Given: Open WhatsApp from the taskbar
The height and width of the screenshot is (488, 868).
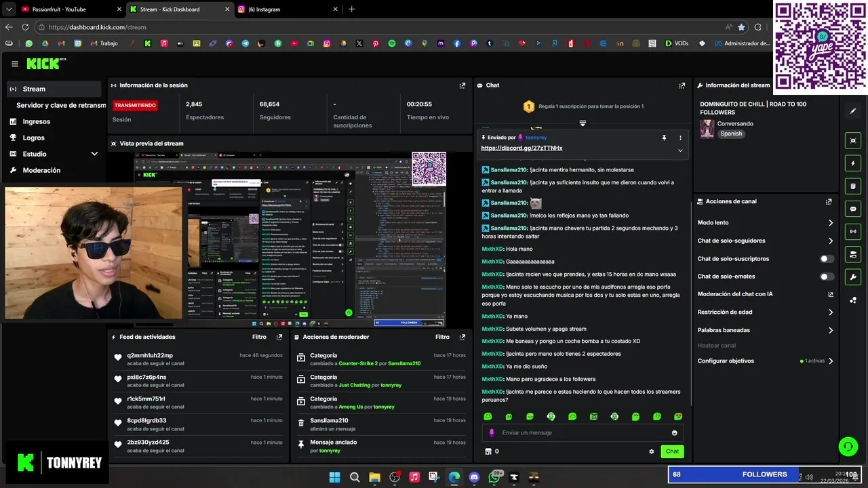Looking at the screenshot, I should click(x=494, y=477).
